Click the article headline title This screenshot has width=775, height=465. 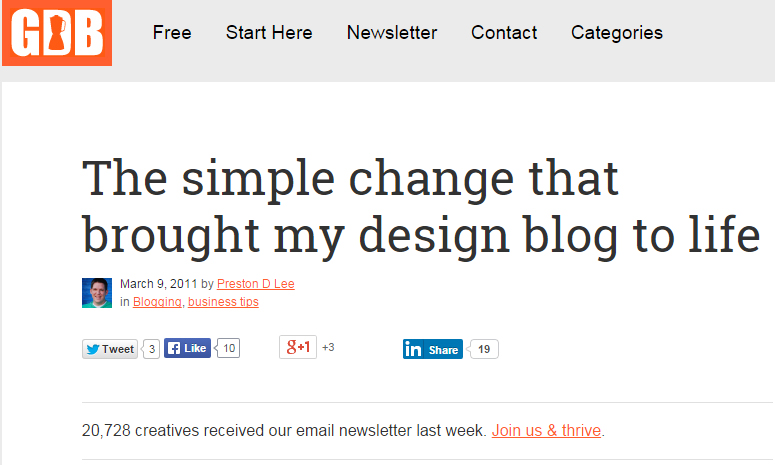click(421, 207)
